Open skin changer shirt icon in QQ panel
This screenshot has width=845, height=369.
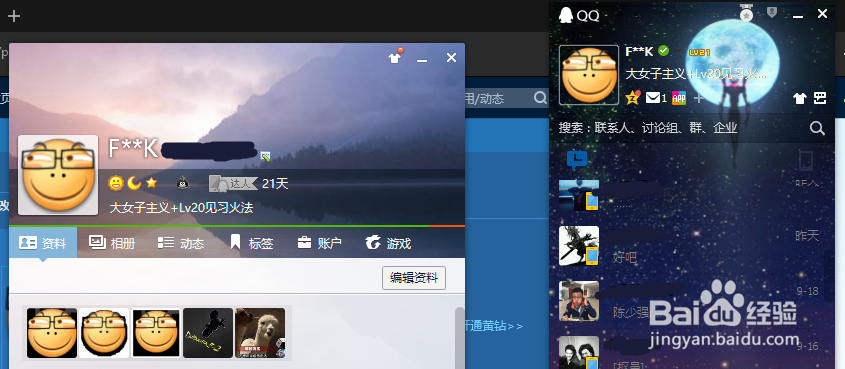pos(800,98)
